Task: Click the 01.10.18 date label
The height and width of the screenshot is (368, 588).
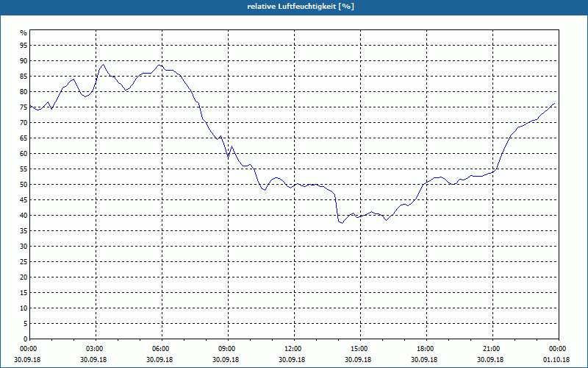Action: [x=556, y=359]
